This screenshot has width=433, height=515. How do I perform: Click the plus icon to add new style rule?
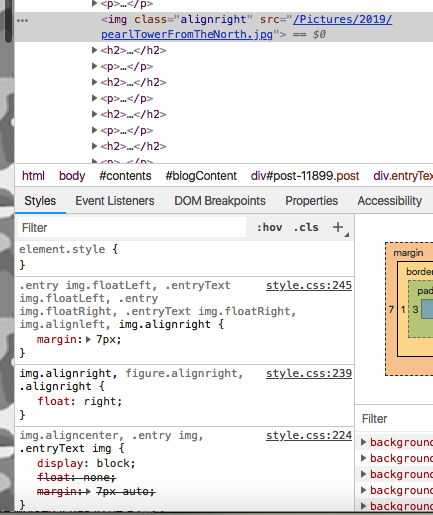(x=338, y=227)
